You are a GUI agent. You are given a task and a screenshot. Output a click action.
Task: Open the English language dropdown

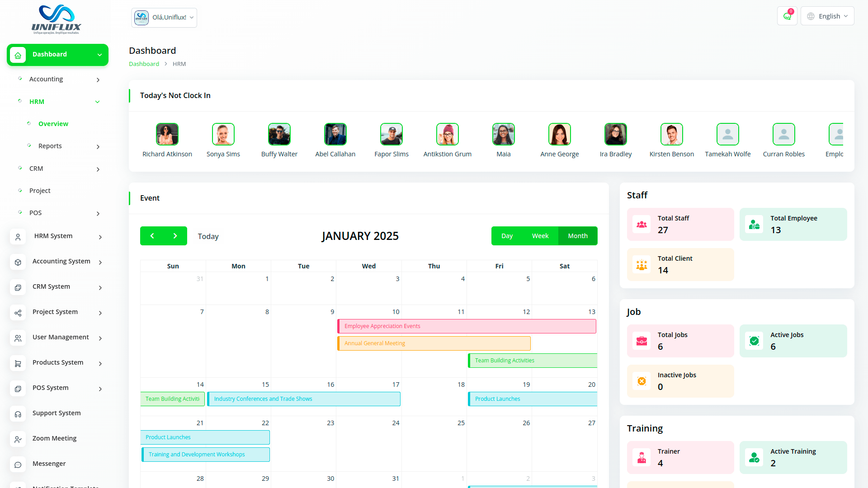tap(827, 16)
